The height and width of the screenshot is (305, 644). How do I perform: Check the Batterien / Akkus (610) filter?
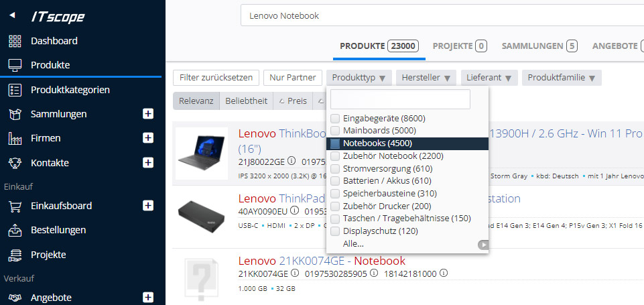point(335,181)
